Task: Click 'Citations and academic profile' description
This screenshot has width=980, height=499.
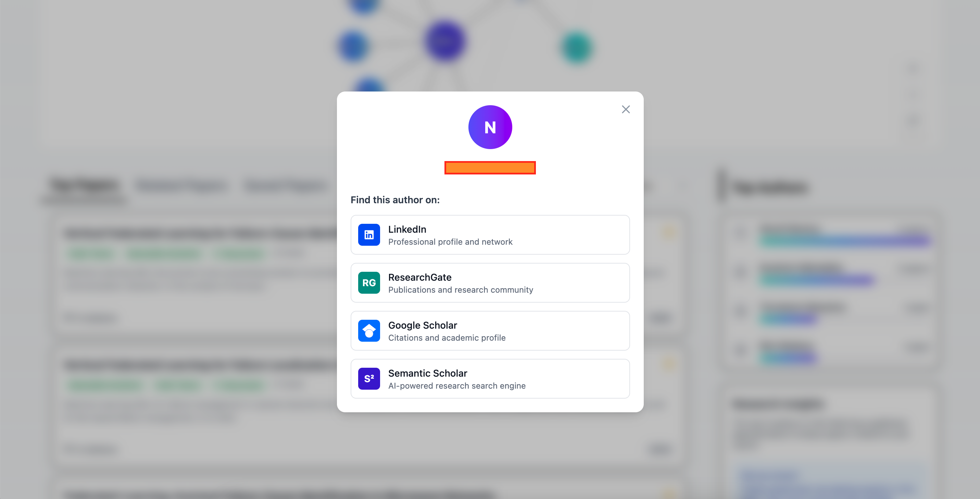Action: (447, 338)
